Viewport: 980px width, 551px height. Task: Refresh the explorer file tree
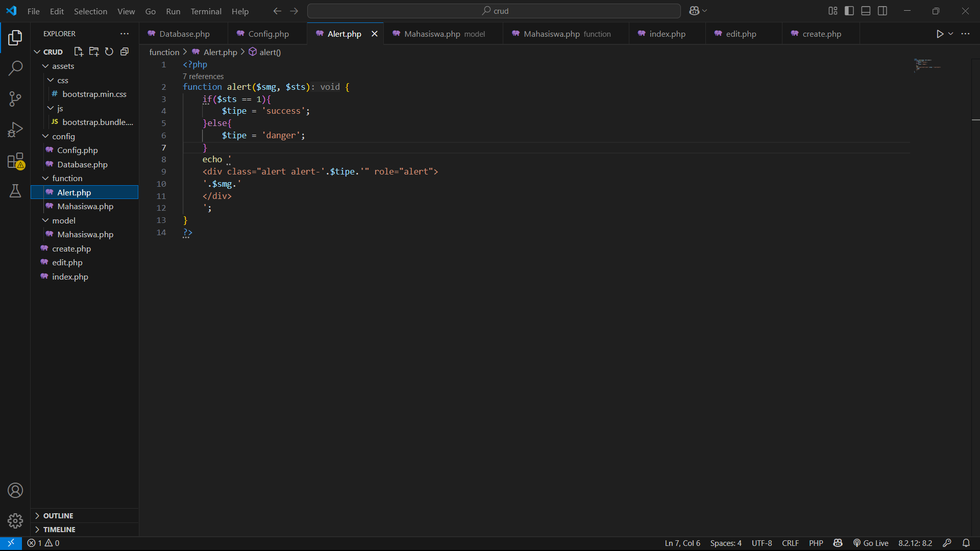coord(109,52)
